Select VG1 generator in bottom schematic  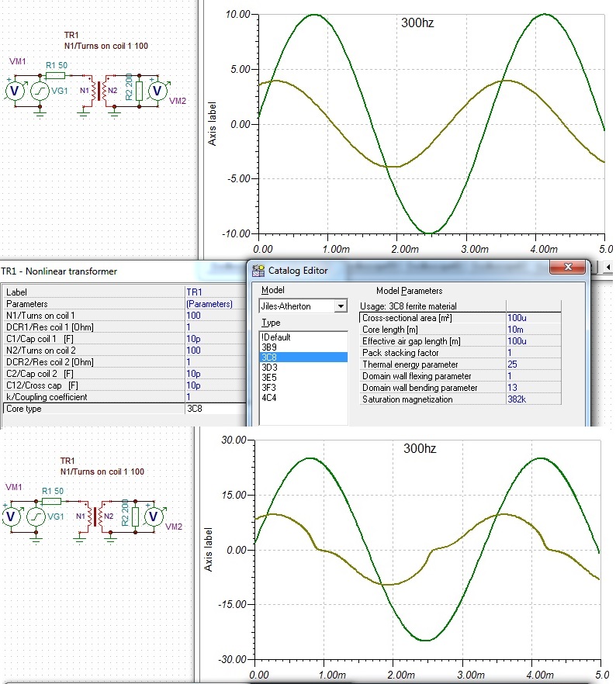click(36, 517)
